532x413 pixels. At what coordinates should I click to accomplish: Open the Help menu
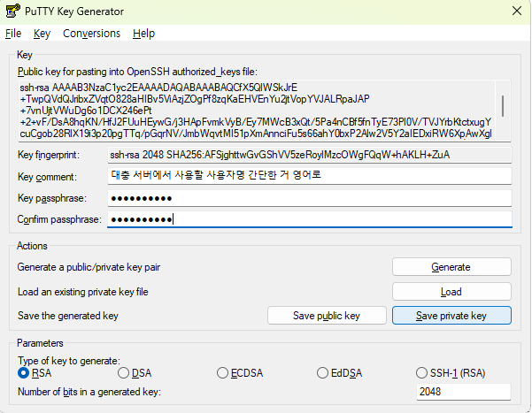click(144, 34)
